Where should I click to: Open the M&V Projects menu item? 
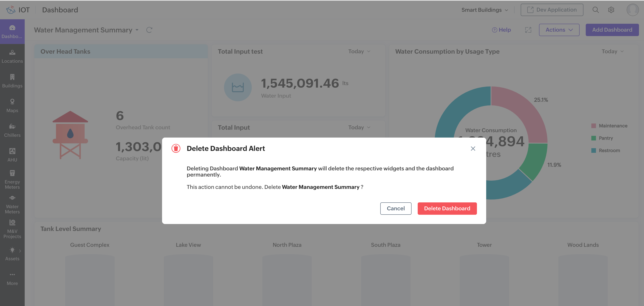[12, 229]
